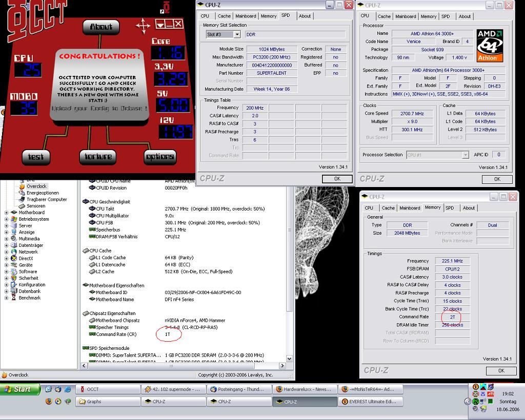Screen dimensions: 525x420
Task: Click the OCCT test button
Action: 36,157
